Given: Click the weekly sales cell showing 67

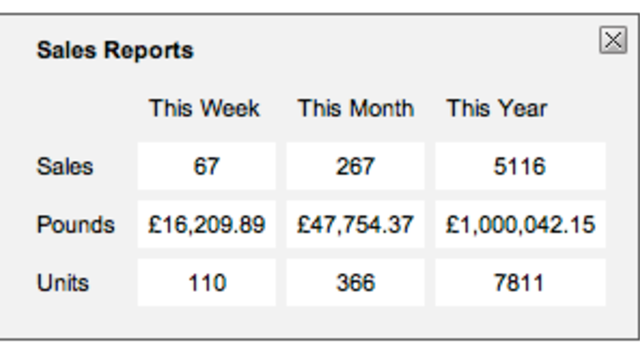Looking at the screenshot, I should (207, 166).
